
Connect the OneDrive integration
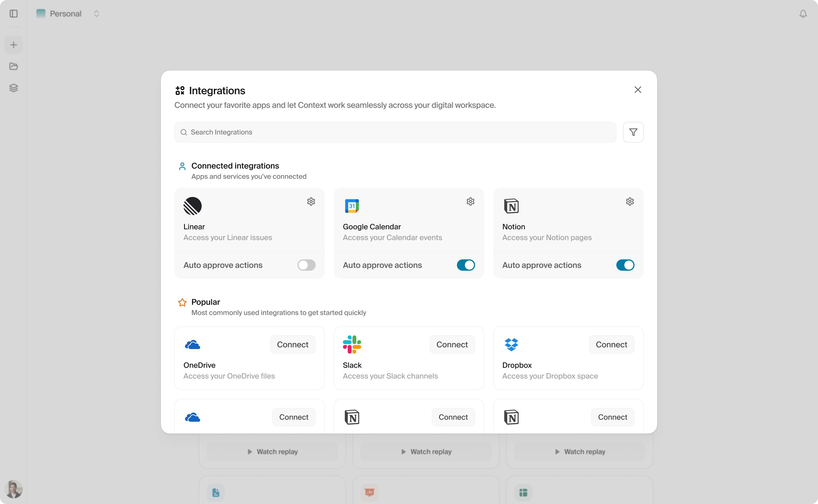click(293, 344)
